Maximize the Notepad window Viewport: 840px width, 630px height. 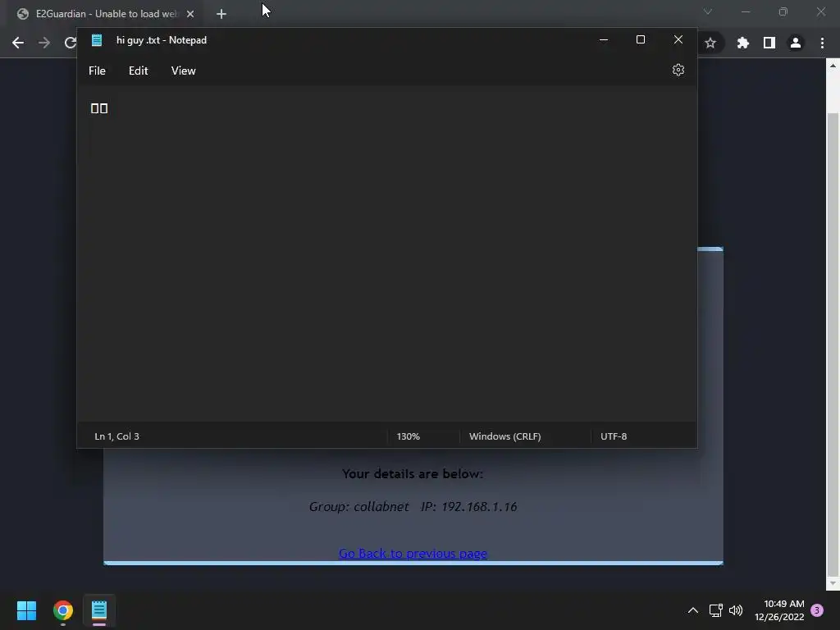coord(640,39)
